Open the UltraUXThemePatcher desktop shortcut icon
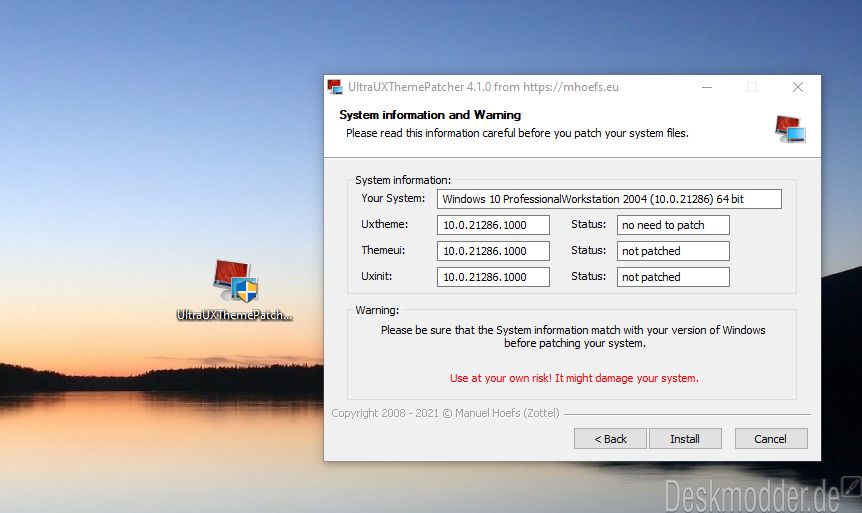This screenshot has height=513, width=862. pyautogui.click(x=235, y=281)
